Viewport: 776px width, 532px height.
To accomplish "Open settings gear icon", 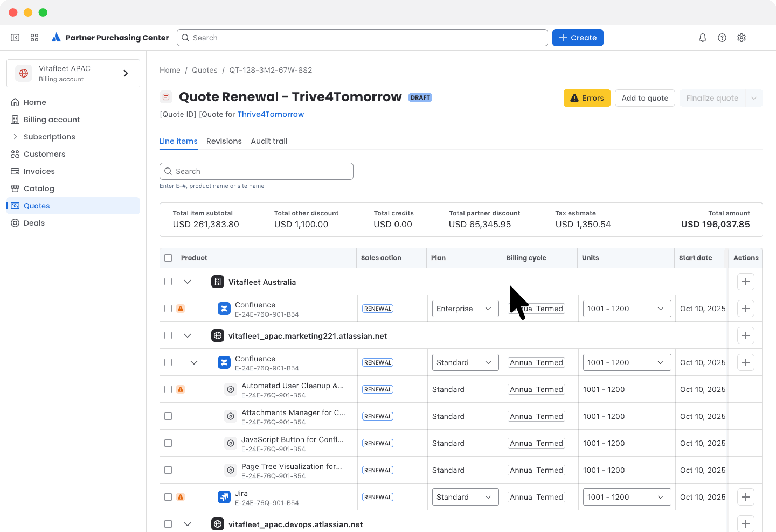I will click(742, 38).
